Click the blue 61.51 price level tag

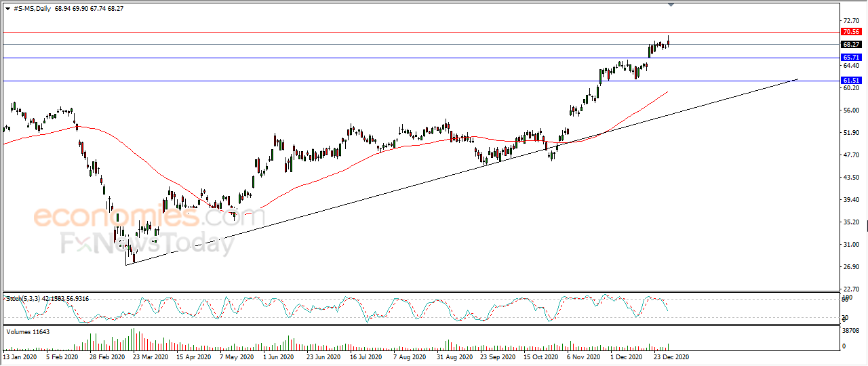click(x=850, y=81)
